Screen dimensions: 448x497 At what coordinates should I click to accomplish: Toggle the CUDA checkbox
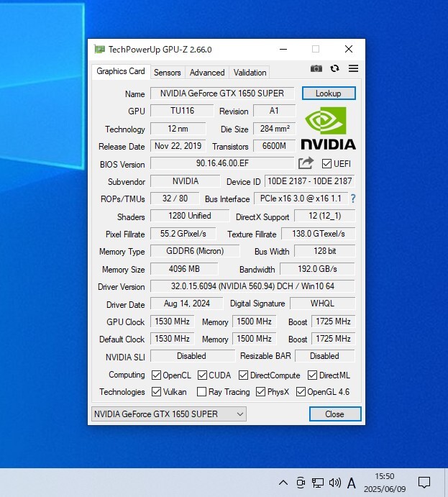202,375
